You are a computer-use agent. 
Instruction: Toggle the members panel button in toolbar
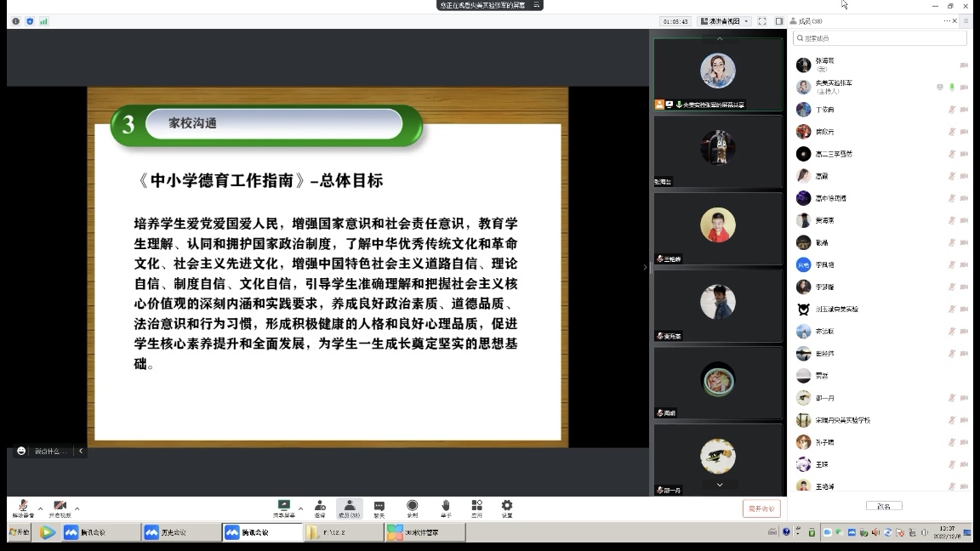pos(350,507)
